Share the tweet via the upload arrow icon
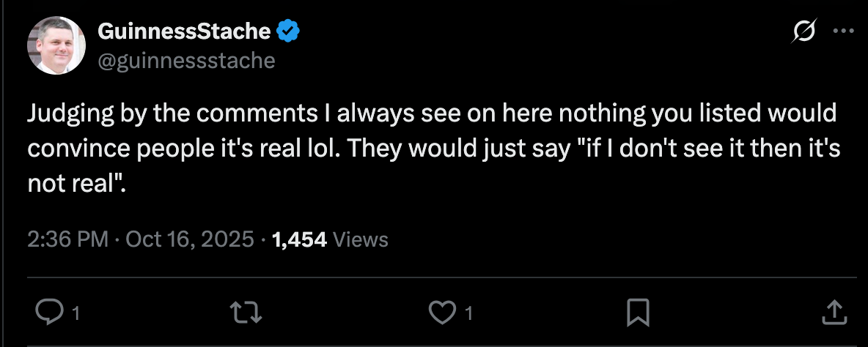Image resolution: width=868 pixels, height=347 pixels. pyautogui.click(x=834, y=313)
